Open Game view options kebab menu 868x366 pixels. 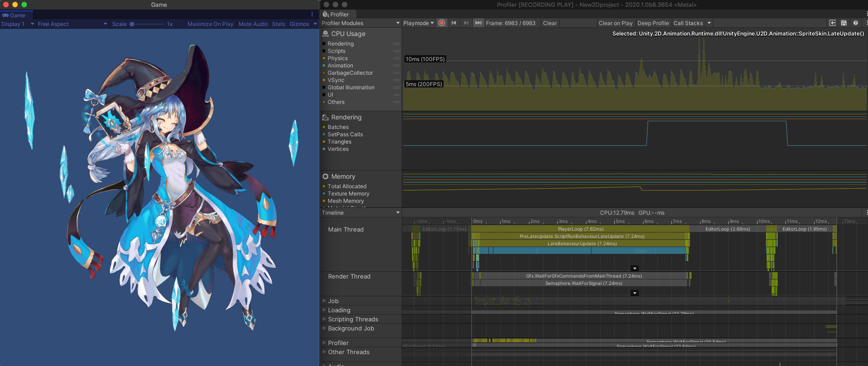pos(312,15)
